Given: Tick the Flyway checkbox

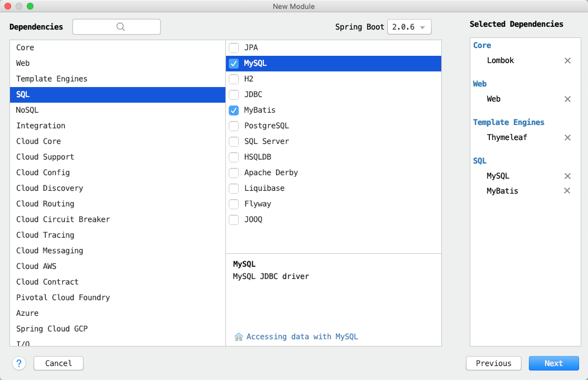Looking at the screenshot, I should tap(234, 204).
